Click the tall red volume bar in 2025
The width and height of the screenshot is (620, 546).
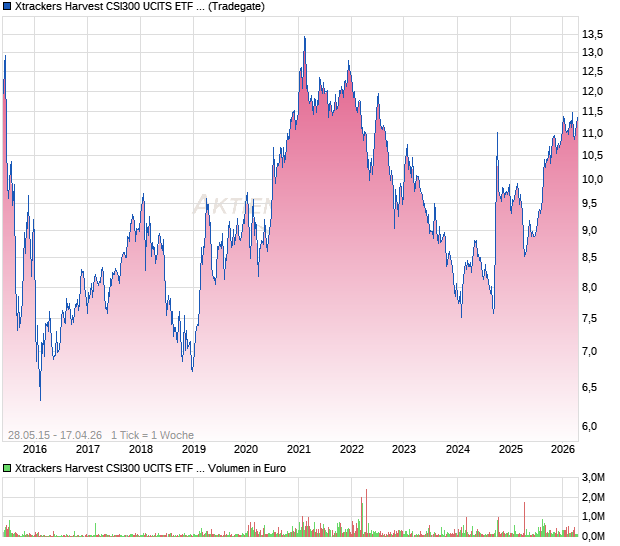click(x=525, y=519)
